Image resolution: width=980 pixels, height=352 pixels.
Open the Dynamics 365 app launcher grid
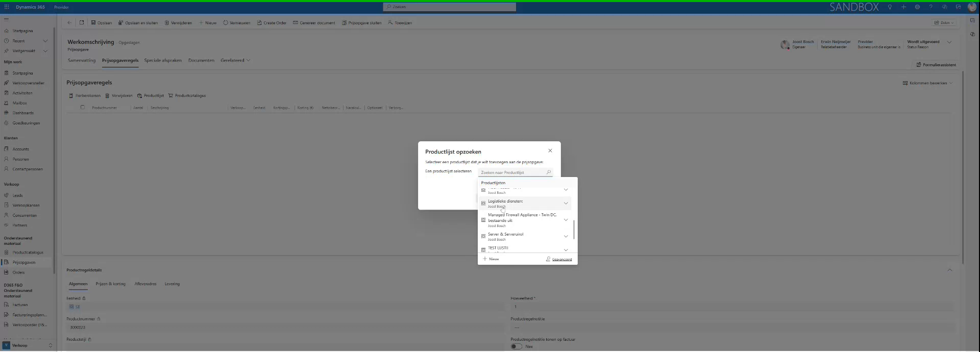click(x=7, y=7)
